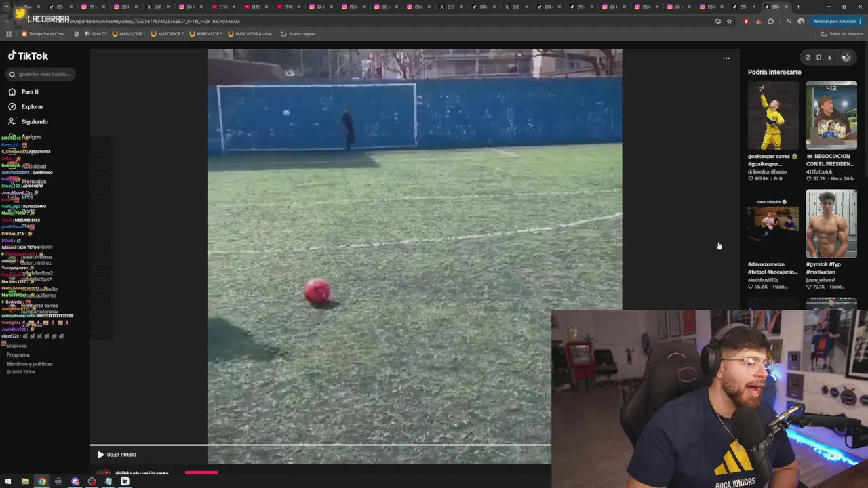Click the Empresa footer link
868x488 pixels.
(x=16, y=346)
